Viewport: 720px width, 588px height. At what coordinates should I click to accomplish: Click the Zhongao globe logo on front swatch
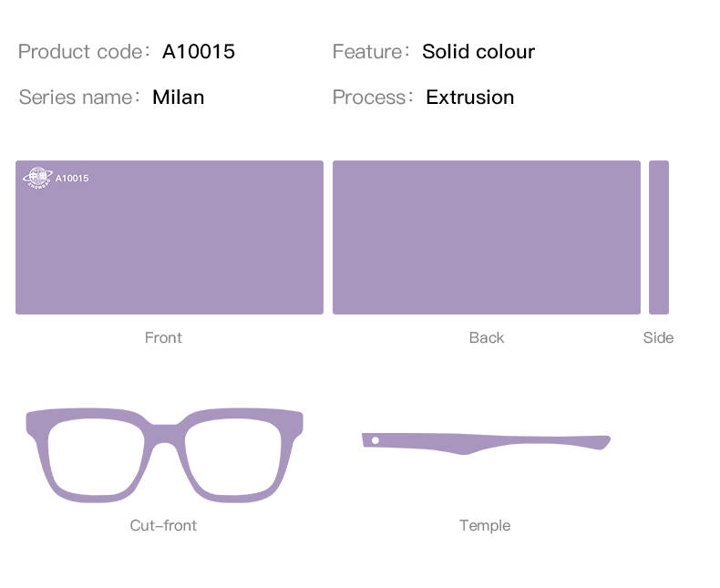coord(37,178)
